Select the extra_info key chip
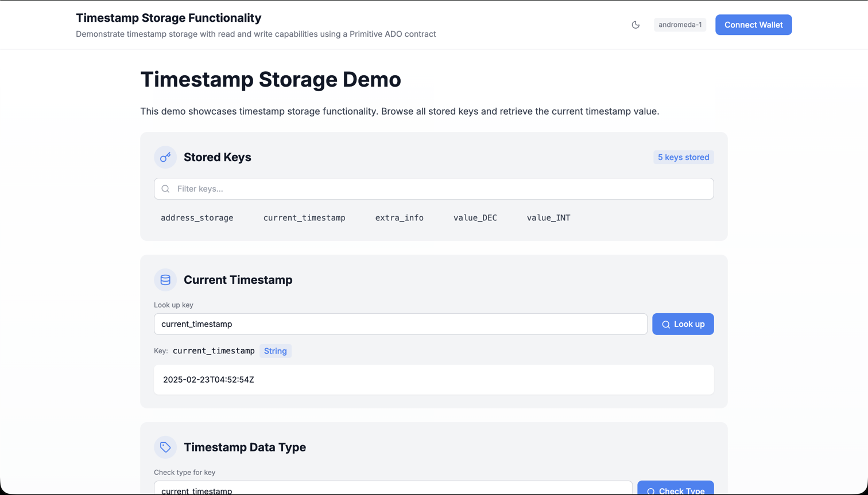 coord(399,218)
